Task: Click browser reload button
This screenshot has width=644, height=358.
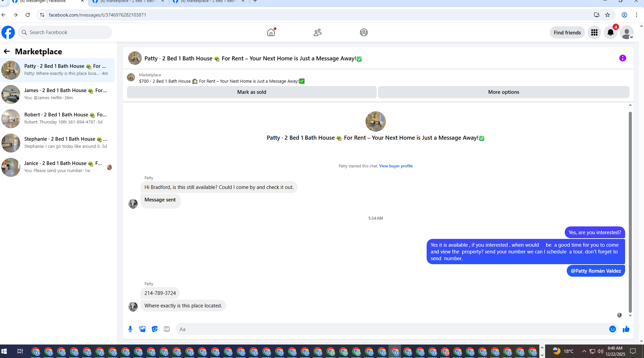Action: 28,15
